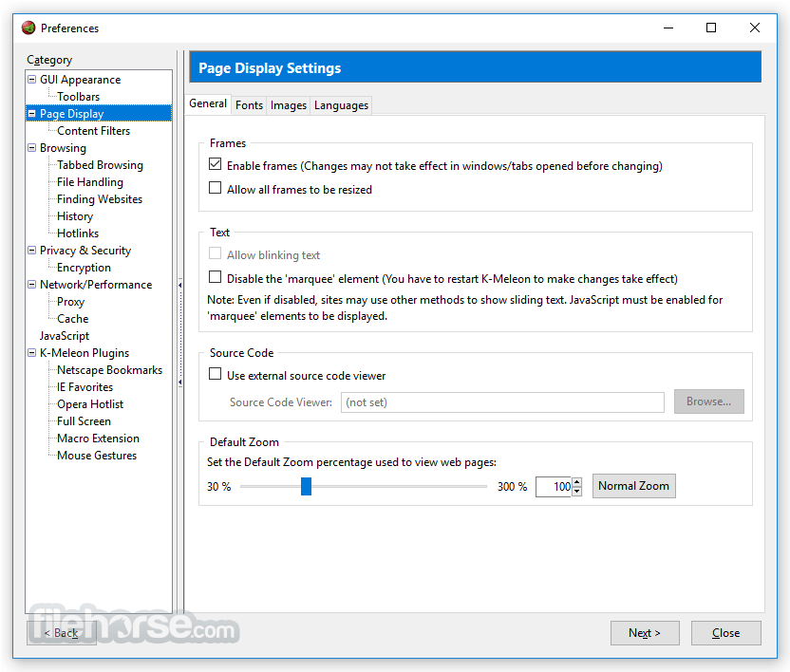Toggle the Enable frames checkbox
790x672 pixels.
coord(216,164)
